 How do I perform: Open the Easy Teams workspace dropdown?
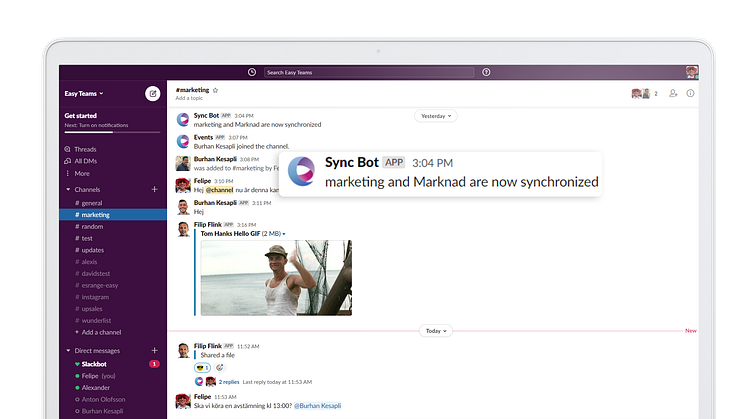pyautogui.click(x=84, y=94)
